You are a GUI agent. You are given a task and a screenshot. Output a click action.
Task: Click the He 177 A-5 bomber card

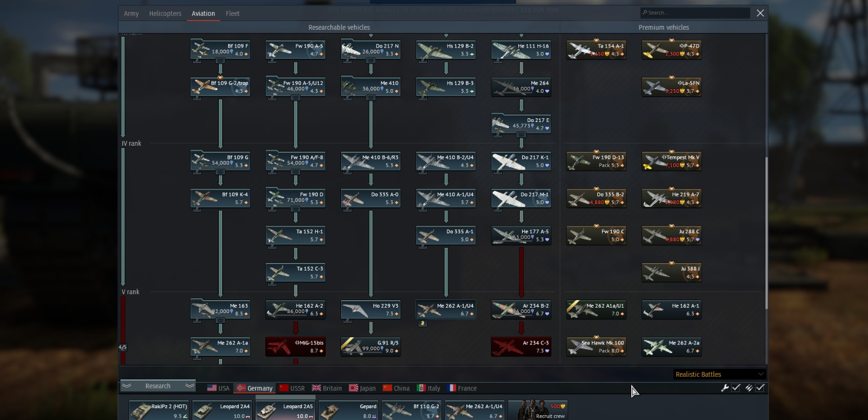(520, 235)
